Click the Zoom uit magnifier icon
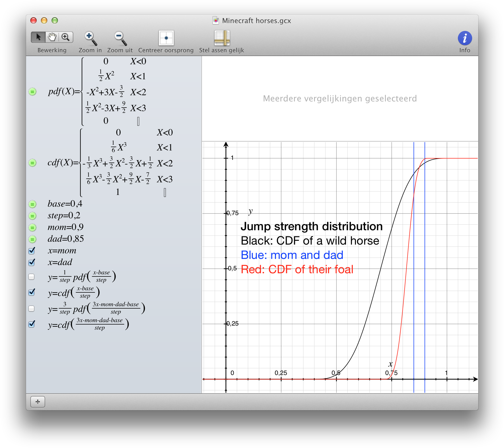This screenshot has height=448, width=504. 120,38
